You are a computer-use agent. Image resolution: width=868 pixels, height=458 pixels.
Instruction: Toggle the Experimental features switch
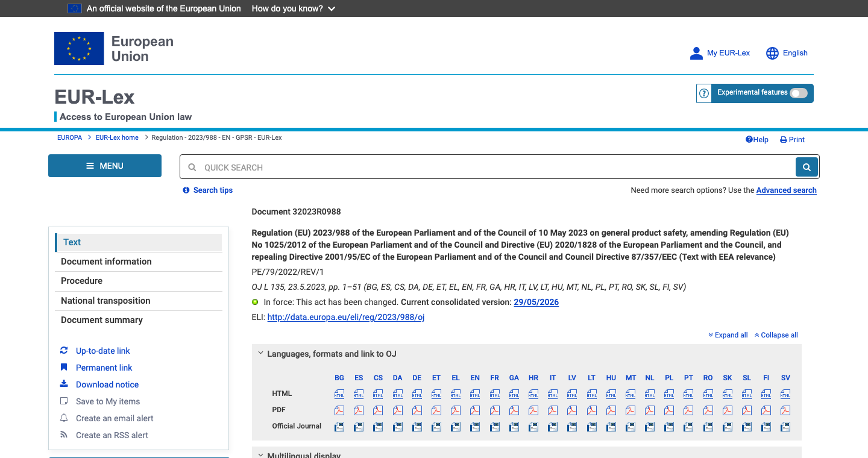(x=799, y=93)
